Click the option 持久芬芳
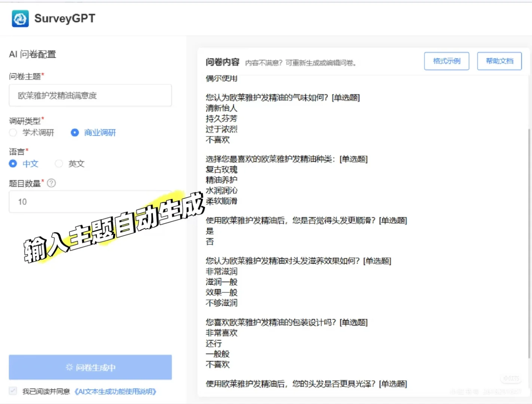Image resolution: width=532 pixels, height=404 pixels. coord(221,119)
